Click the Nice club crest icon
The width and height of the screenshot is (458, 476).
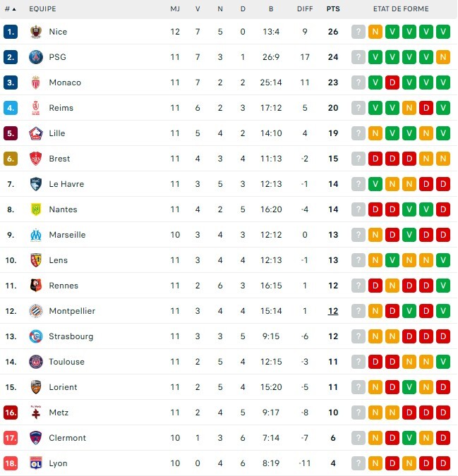36,32
